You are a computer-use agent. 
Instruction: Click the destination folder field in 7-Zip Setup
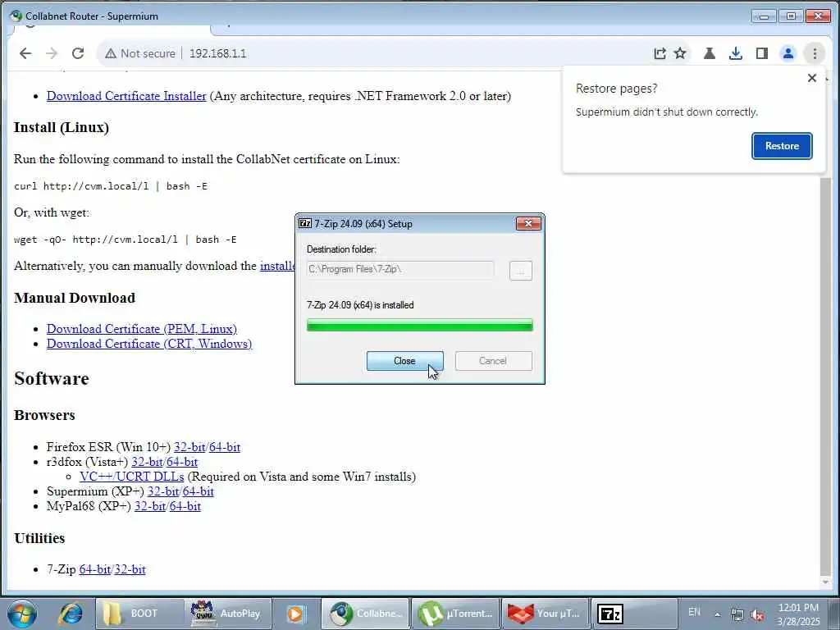400,269
